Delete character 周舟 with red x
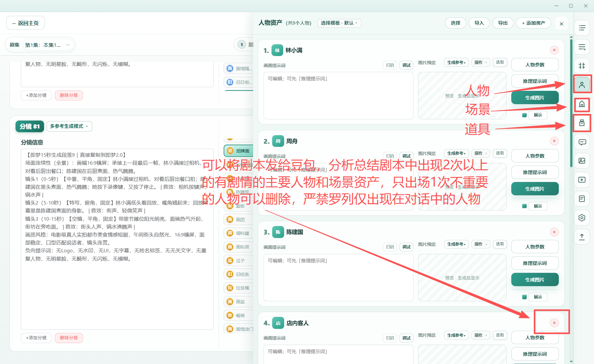Screen dimensions: 594x364 pos(554,141)
